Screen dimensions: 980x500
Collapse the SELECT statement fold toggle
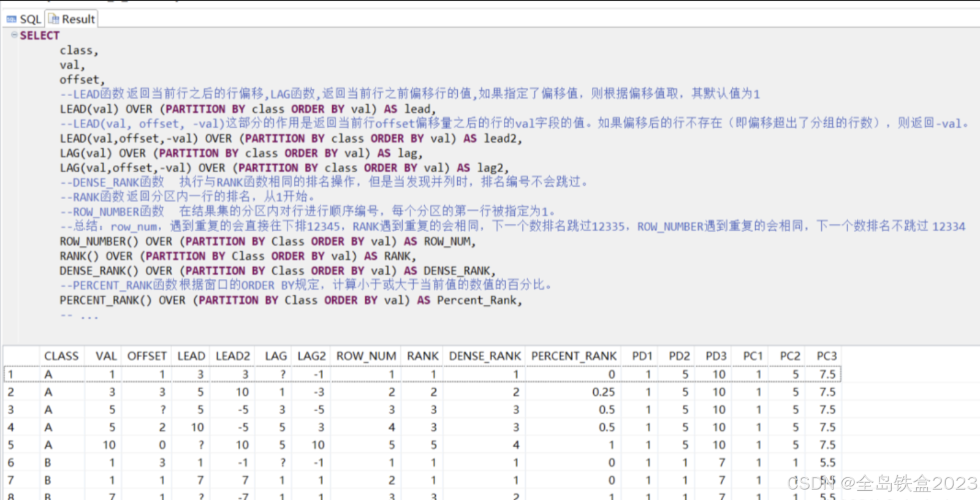(x=14, y=35)
